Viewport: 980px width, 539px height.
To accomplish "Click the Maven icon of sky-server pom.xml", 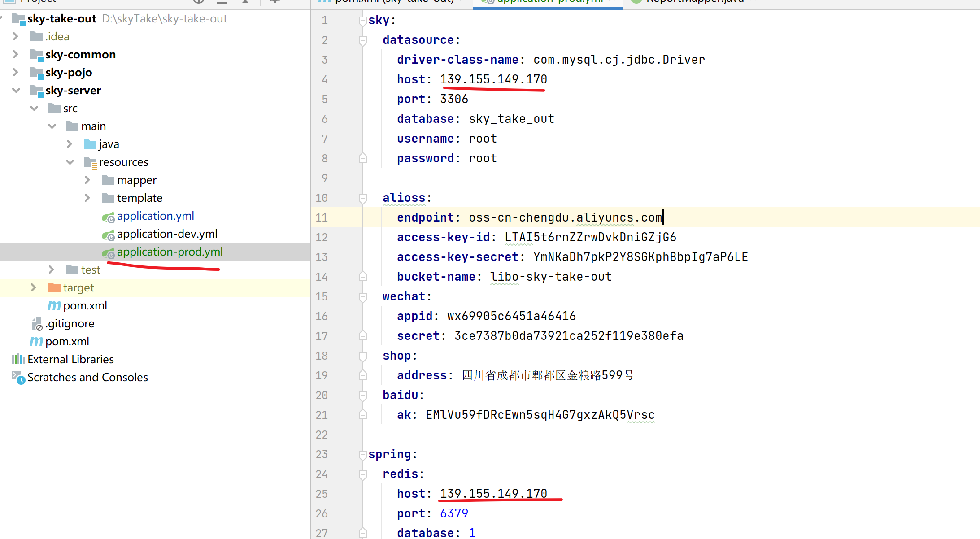I will pos(54,306).
